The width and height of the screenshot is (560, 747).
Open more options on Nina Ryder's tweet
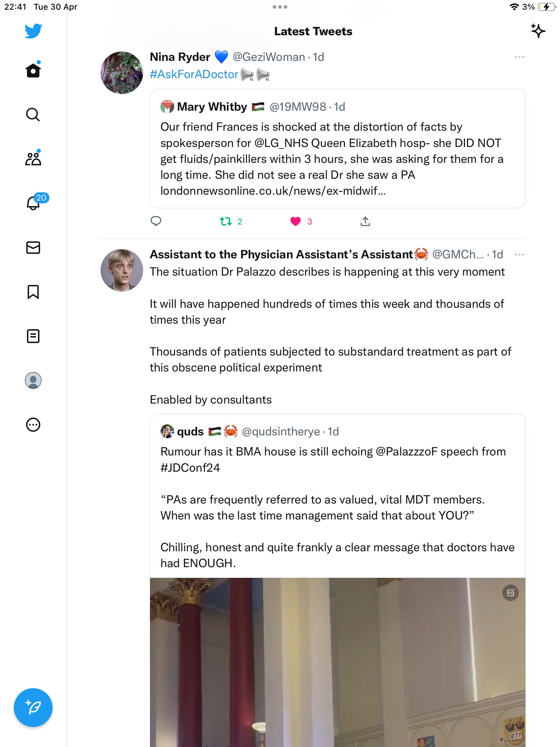(519, 57)
